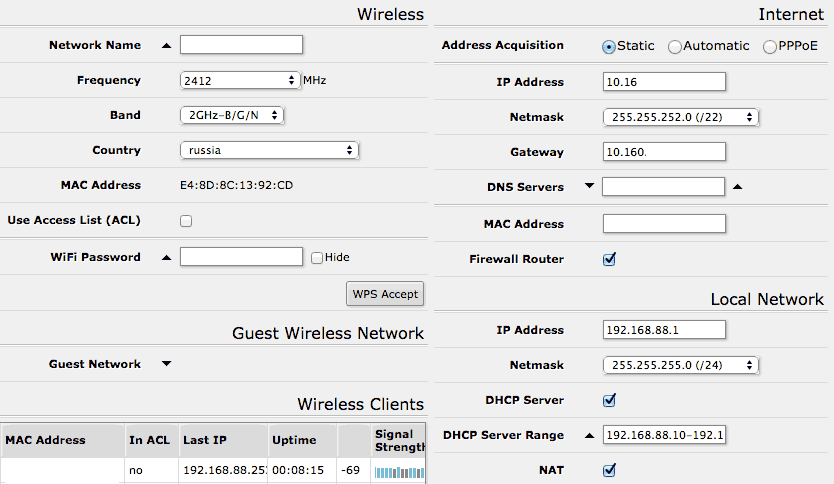This screenshot has height=484, width=834.
Task: Click DNS Servers up arrow
Action: 738,186
